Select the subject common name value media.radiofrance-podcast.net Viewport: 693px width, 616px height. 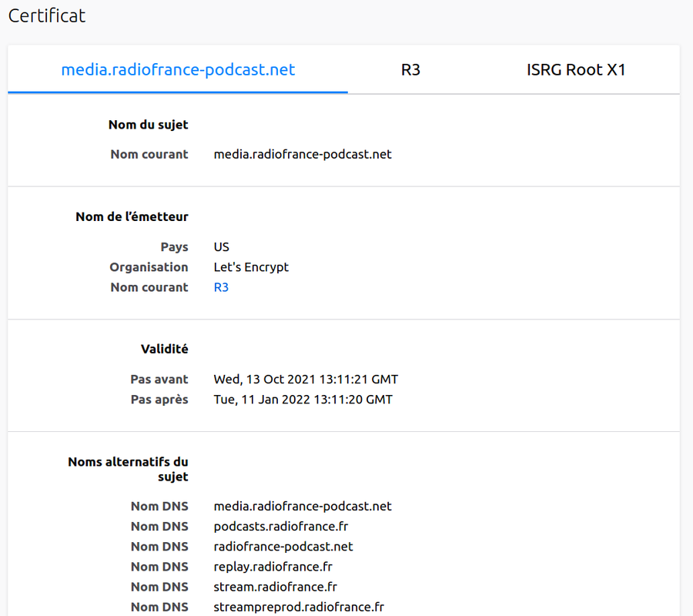[303, 154]
